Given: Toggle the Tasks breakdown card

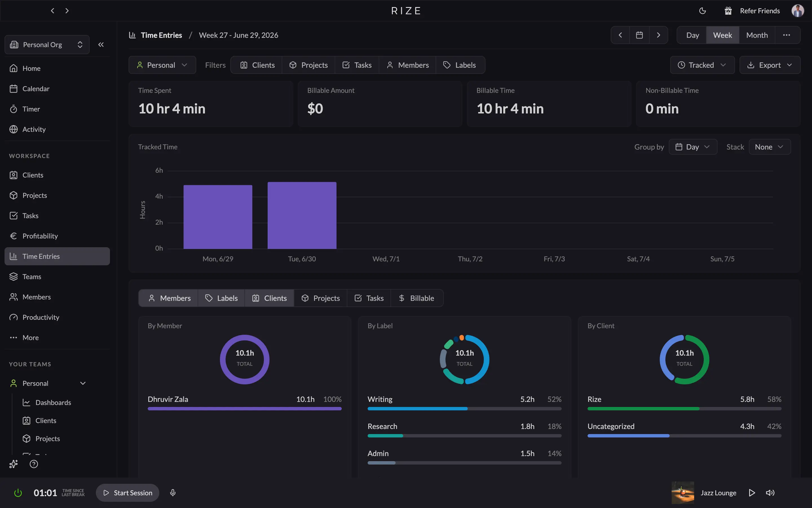Looking at the screenshot, I should click(x=369, y=298).
